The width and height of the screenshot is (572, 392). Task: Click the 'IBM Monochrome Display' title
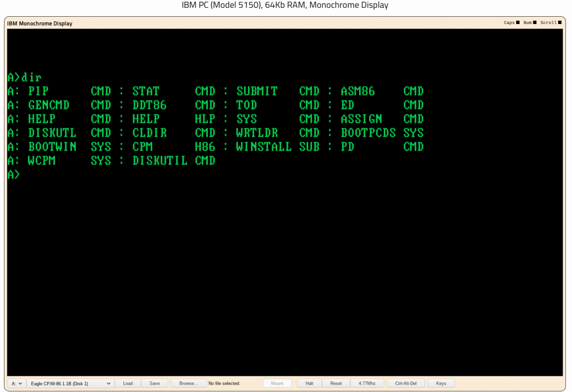(40, 23)
